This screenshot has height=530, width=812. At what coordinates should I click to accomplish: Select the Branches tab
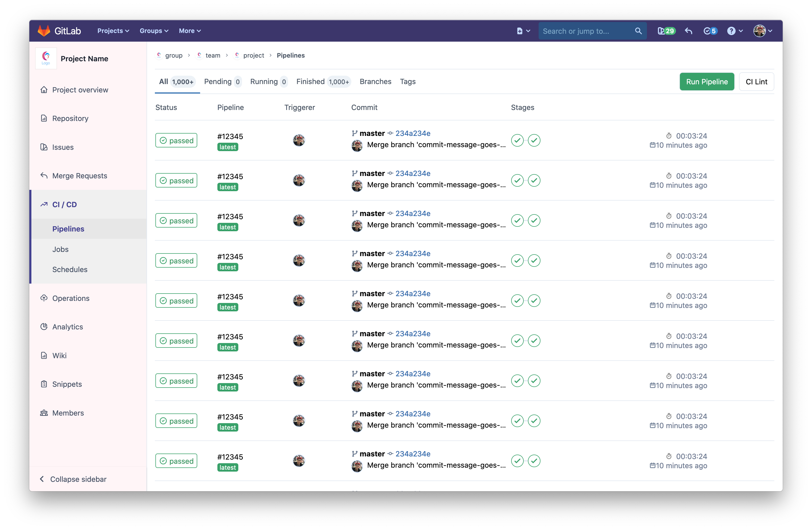[x=375, y=82]
